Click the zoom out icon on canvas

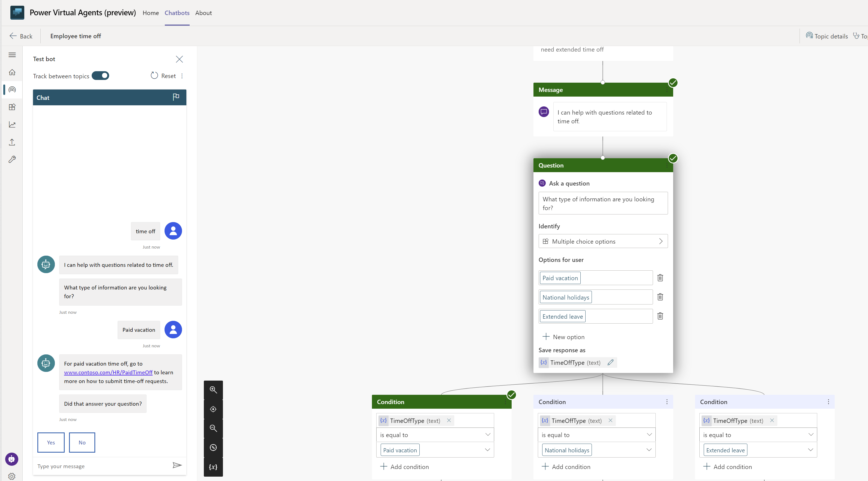pos(214,428)
